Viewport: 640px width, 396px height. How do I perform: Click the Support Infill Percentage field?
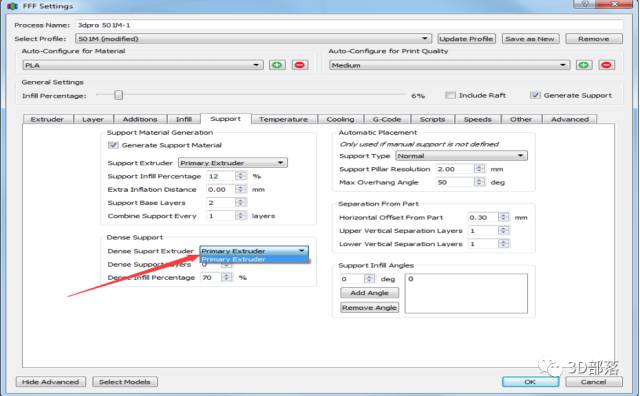click(221, 176)
